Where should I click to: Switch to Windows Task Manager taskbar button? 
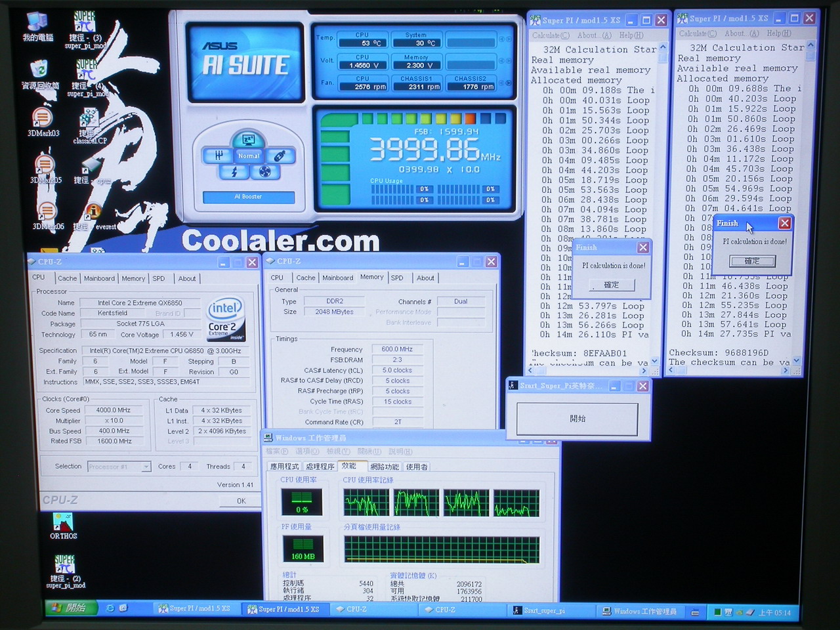[639, 611]
